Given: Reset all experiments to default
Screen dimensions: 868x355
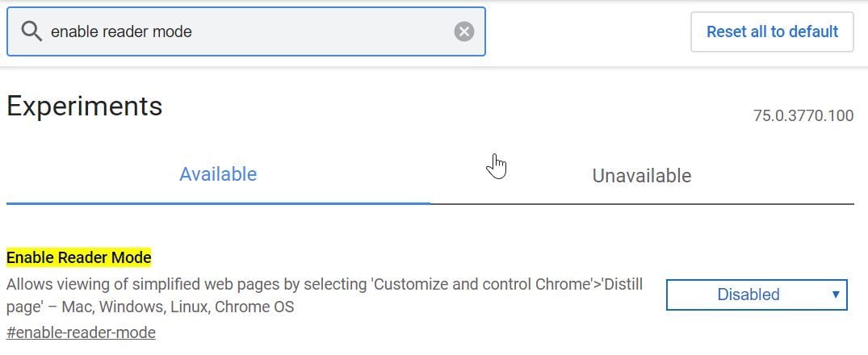Looking at the screenshot, I should click(772, 31).
